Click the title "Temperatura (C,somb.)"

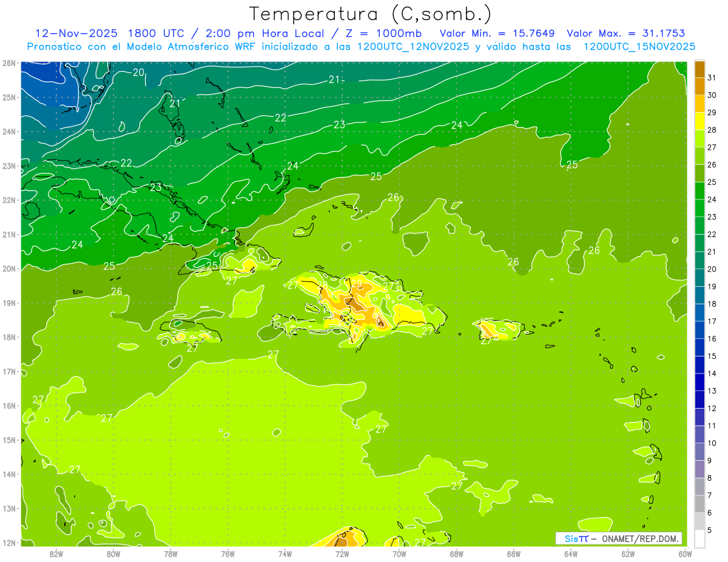[x=371, y=14]
